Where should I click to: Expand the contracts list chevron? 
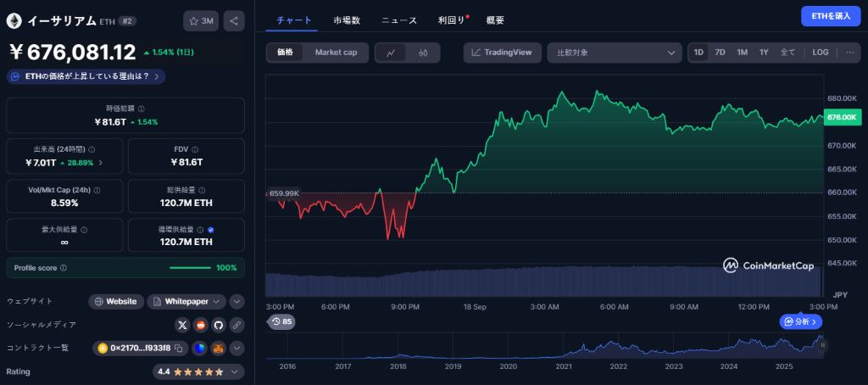tap(237, 349)
